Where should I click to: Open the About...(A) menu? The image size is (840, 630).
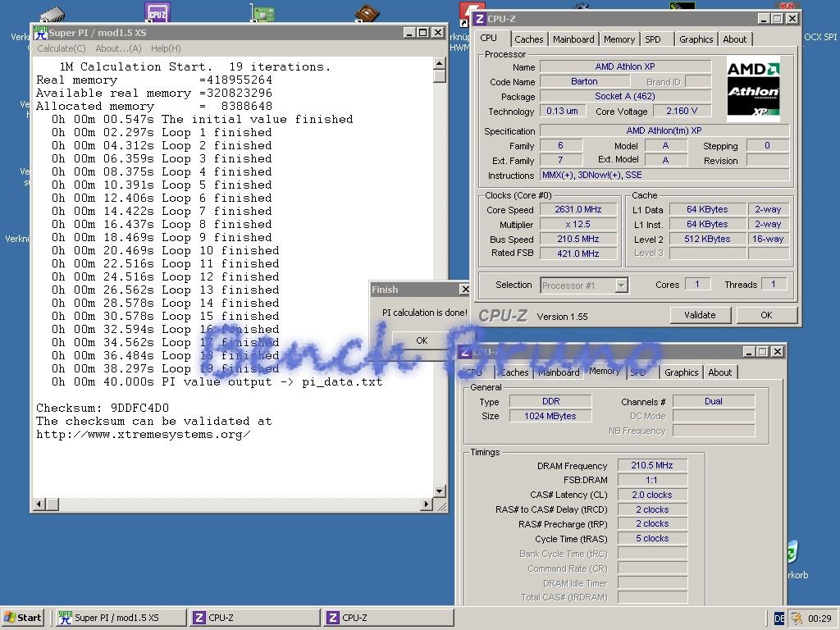(x=118, y=48)
